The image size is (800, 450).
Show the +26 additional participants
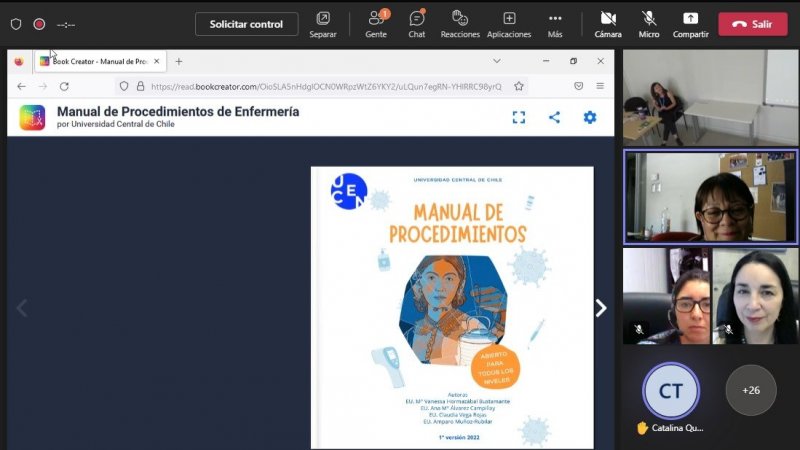pos(750,390)
